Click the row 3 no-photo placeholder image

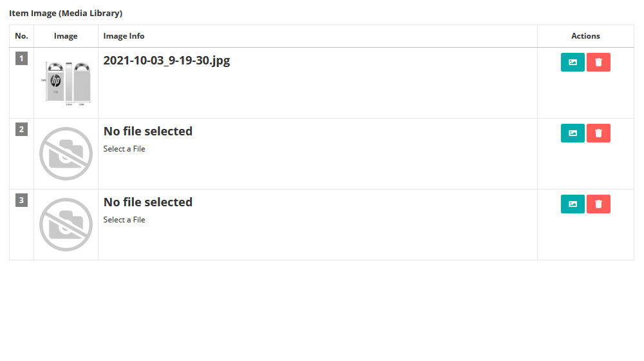coord(66,224)
